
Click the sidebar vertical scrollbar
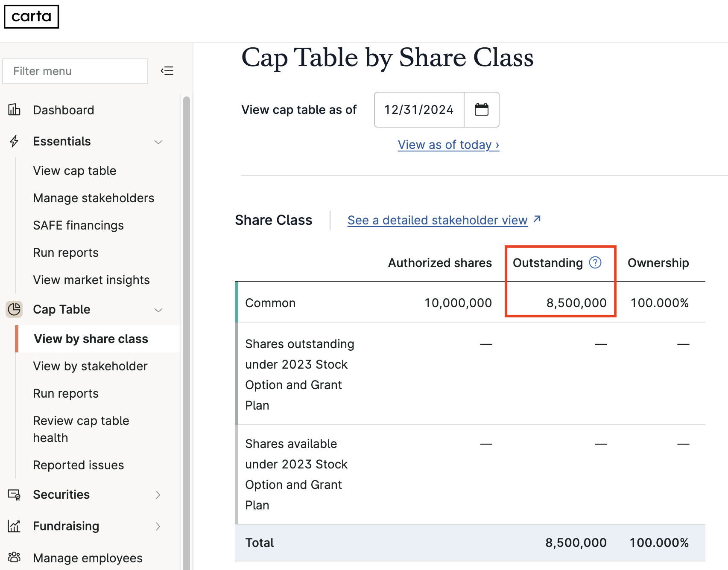coord(187,333)
